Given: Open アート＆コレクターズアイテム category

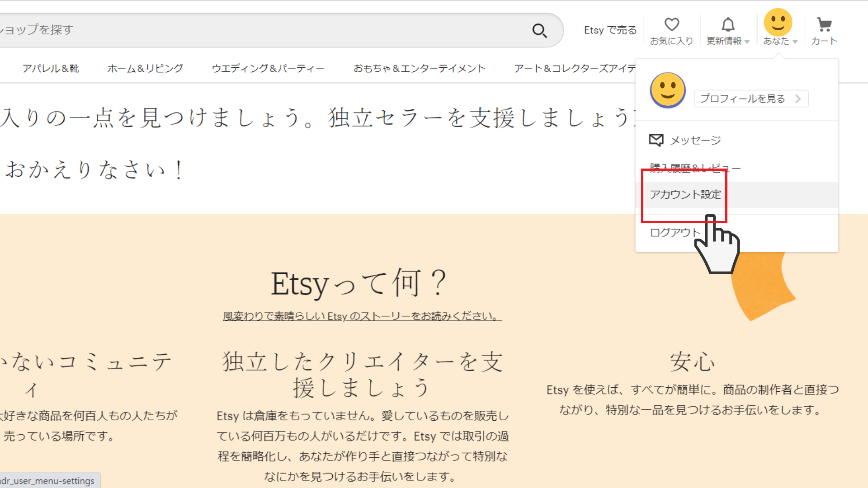Looking at the screenshot, I should pos(575,68).
